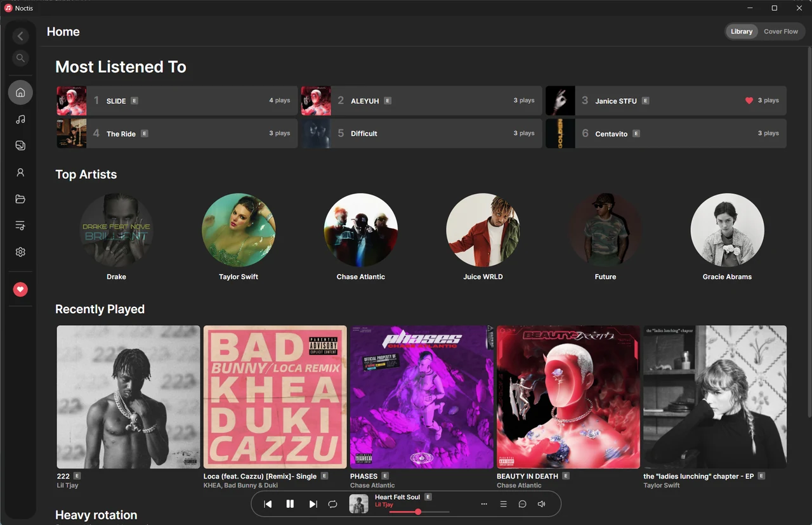The image size is (812, 525).
Task: Open the "ladies lunching" chapter EP cover
Action: 715,397
